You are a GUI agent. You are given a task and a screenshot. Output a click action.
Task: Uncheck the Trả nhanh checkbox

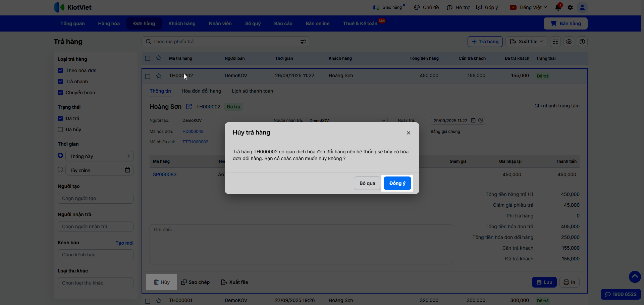[60, 82]
